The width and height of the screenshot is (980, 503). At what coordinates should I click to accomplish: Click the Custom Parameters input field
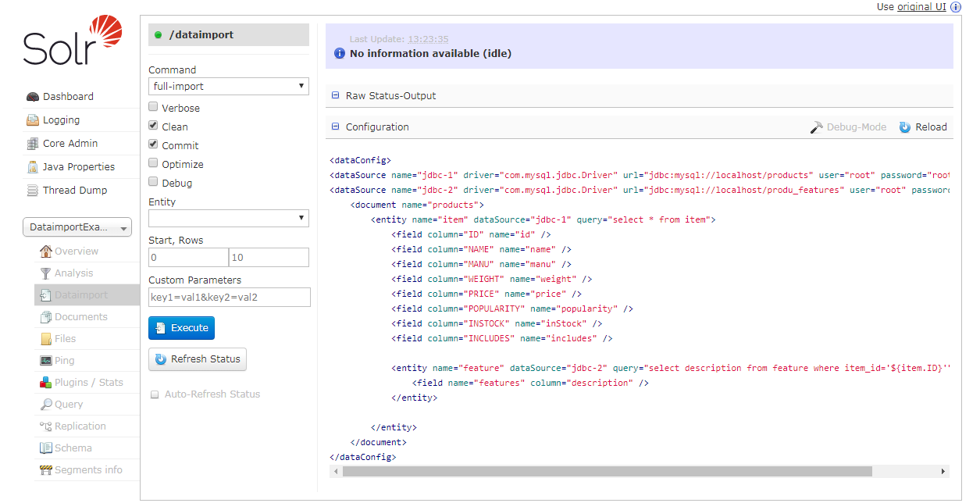point(229,297)
